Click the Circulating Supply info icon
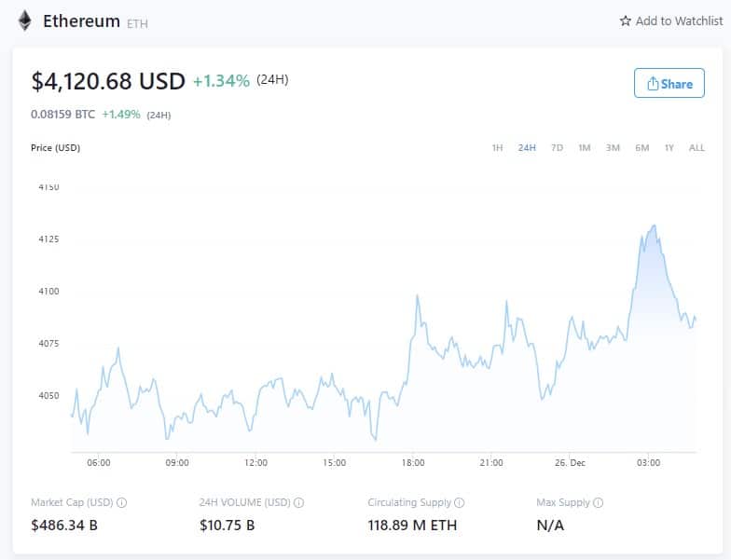731x560 pixels. [459, 503]
